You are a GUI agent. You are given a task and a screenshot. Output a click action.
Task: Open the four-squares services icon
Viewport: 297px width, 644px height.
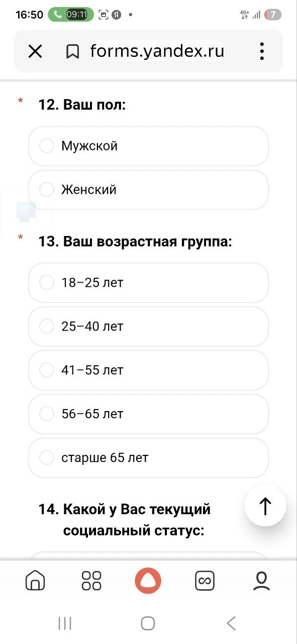pyautogui.click(x=91, y=581)
